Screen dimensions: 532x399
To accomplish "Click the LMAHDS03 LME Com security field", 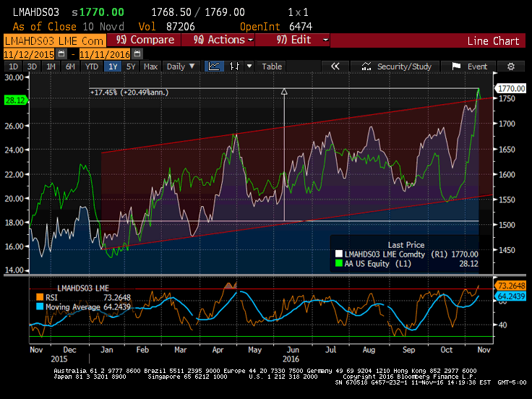I will [x=53, y=40].
